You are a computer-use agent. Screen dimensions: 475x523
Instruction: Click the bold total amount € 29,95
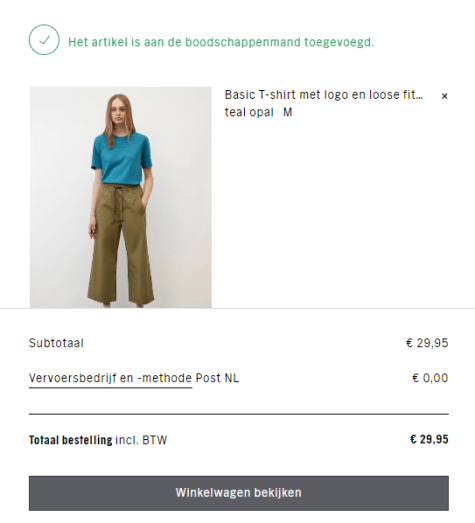point(429,439)
